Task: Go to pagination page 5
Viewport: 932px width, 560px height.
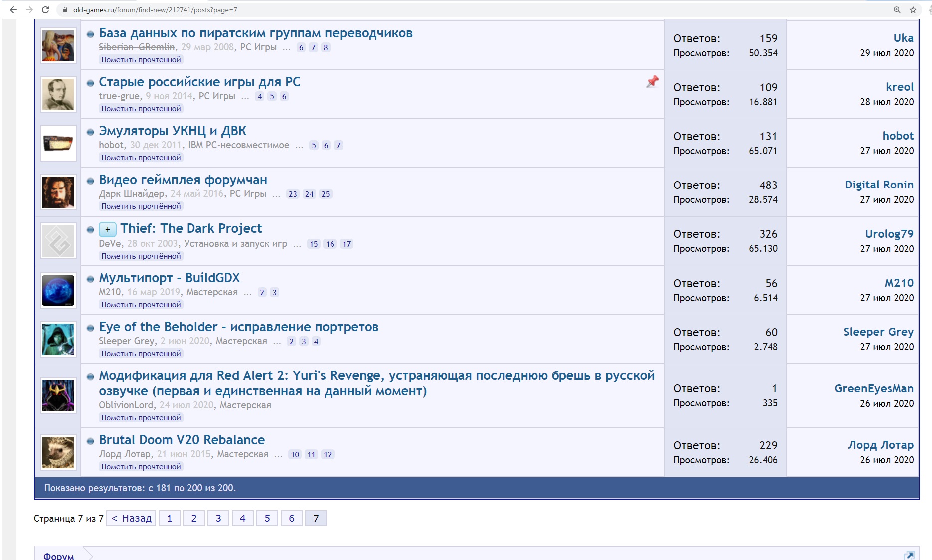Action: click(267, 518)
